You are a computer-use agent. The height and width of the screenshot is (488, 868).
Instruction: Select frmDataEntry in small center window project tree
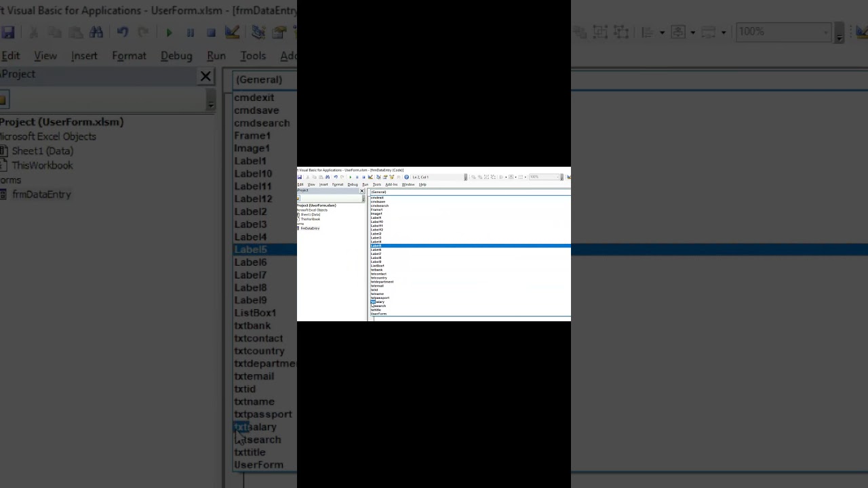point(310,228)
